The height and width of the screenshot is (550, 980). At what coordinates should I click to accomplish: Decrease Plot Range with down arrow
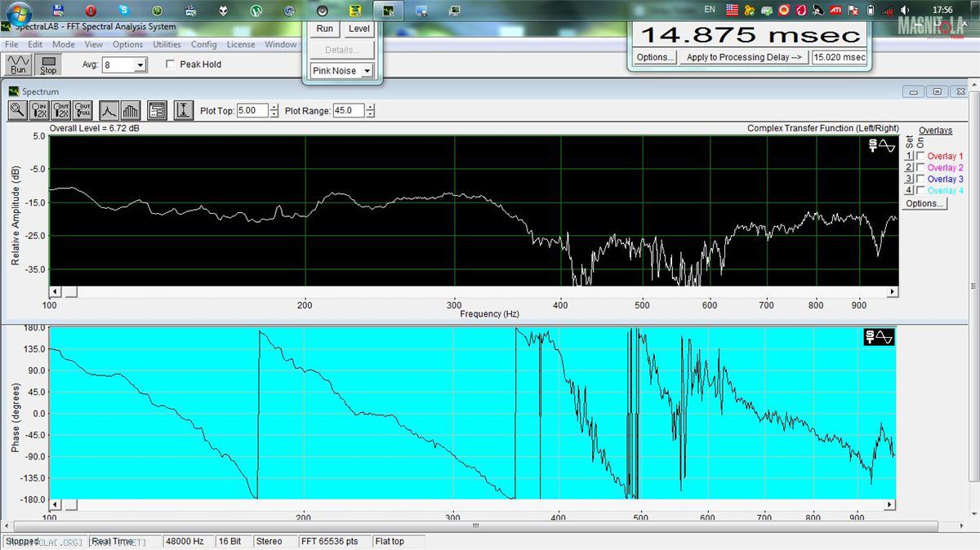pos(370,114)
